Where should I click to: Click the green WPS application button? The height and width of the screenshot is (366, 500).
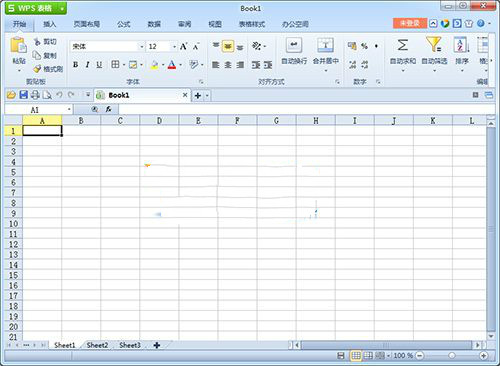point(36,8)
